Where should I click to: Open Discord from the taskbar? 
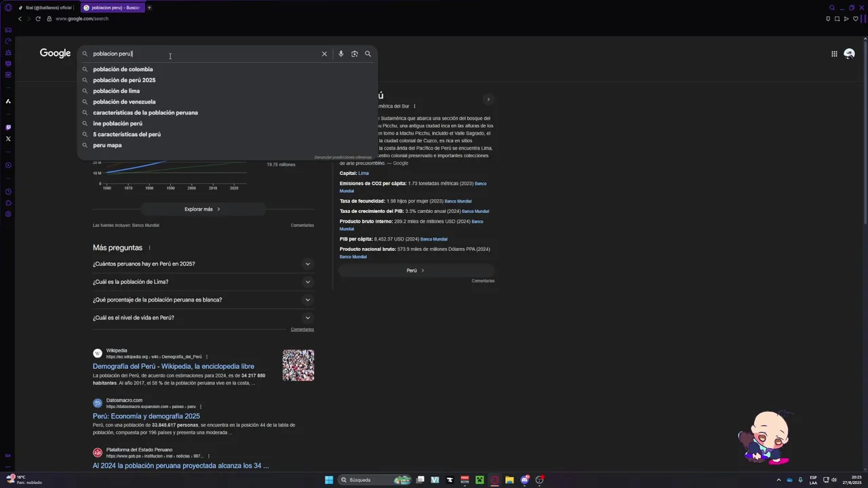524,480
